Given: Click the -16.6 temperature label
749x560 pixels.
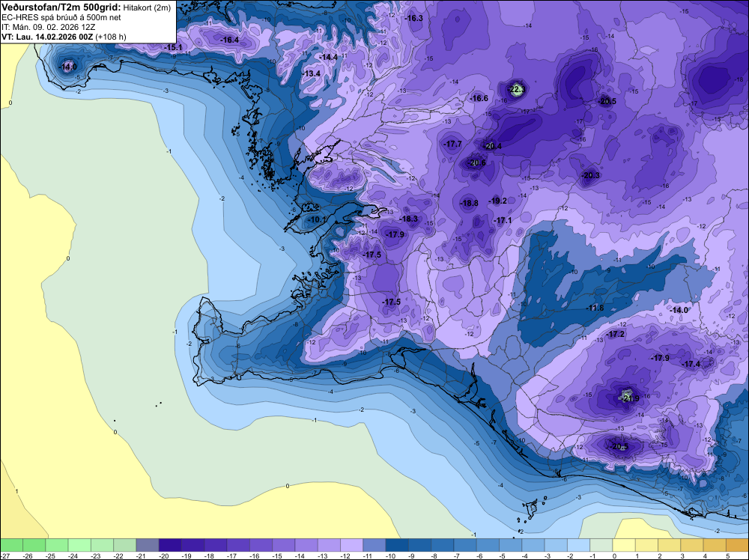Looking at the screenshot, I should point(479,98).
